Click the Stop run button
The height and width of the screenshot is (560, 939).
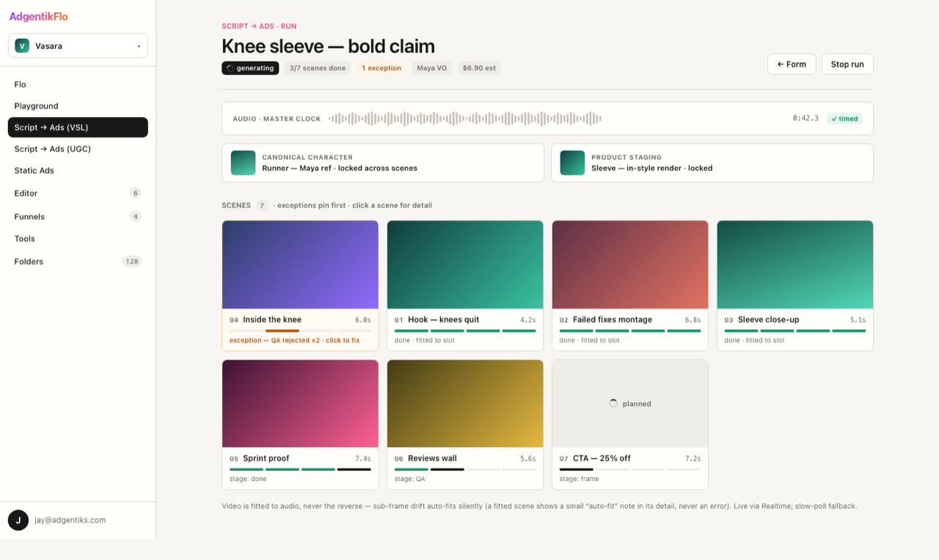(x=847, y=65)
